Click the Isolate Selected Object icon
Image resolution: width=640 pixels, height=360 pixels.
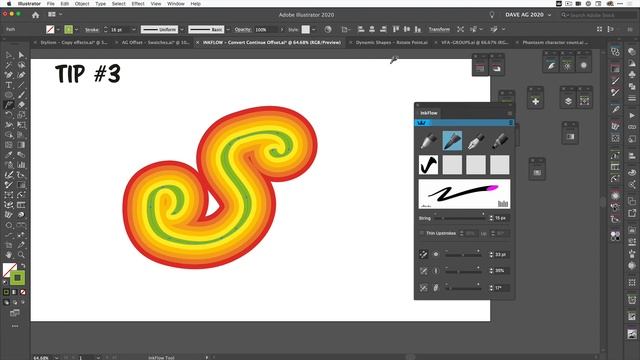pos(460,29)
